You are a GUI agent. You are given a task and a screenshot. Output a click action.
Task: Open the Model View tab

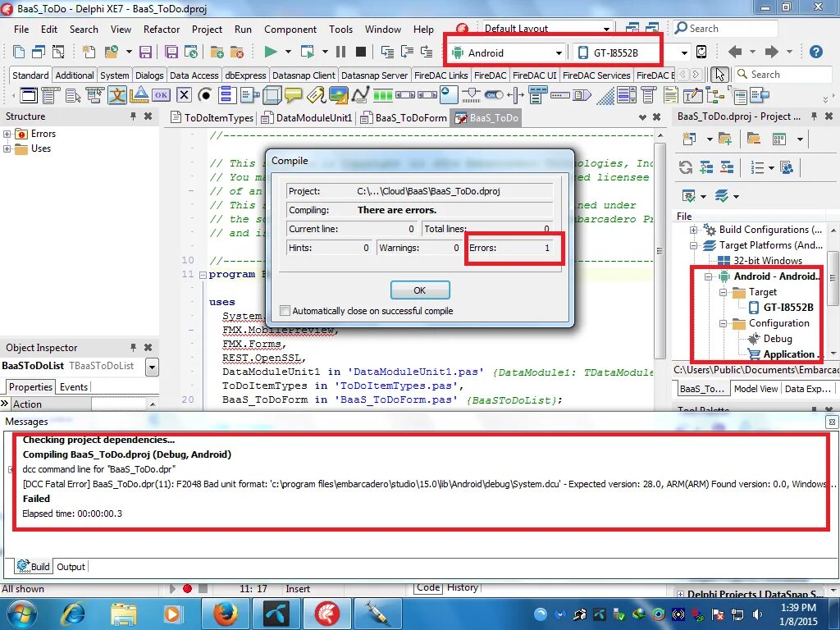(756, 389)
